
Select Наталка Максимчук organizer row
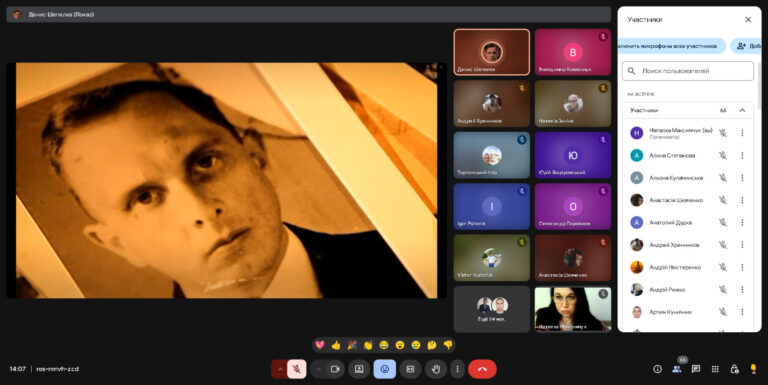pyautogui.click(x=688, y=133)
